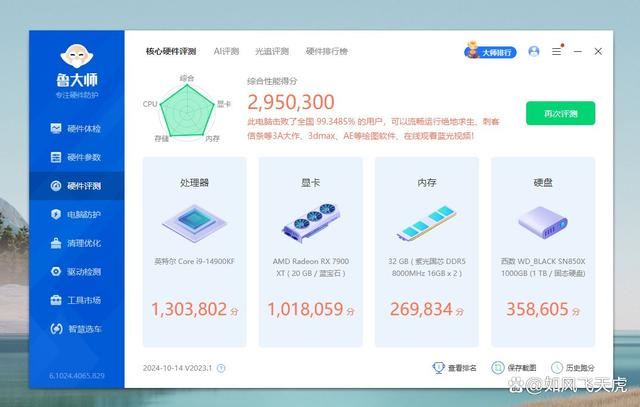Viewport: 640px width, 407px height.
Task: Open the hamburger main menu
Action: (556, 51)
